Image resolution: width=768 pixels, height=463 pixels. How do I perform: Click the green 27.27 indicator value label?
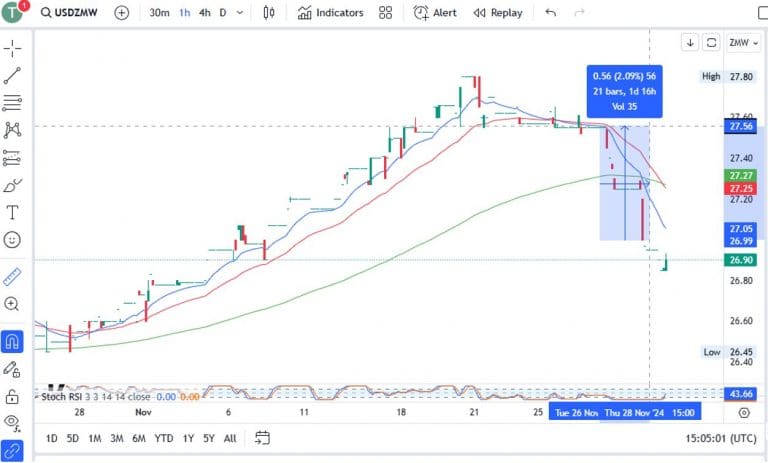741,175
